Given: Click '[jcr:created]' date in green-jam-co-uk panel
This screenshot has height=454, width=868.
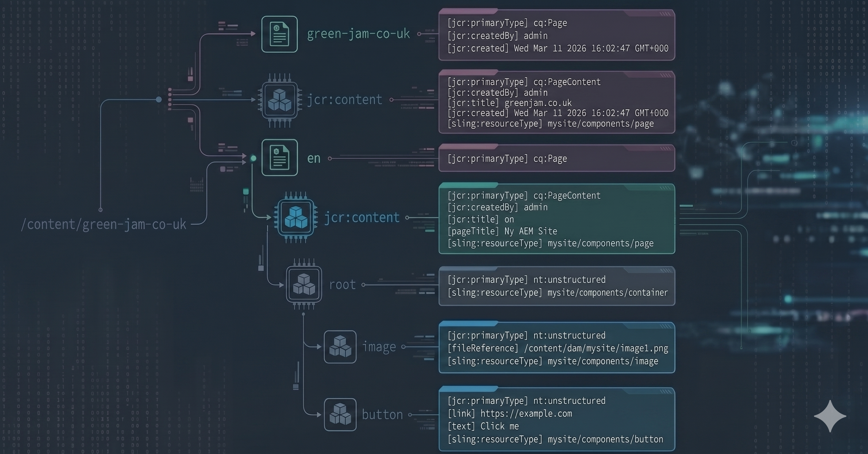Looking at the screenshot, I should click(558, 48).
